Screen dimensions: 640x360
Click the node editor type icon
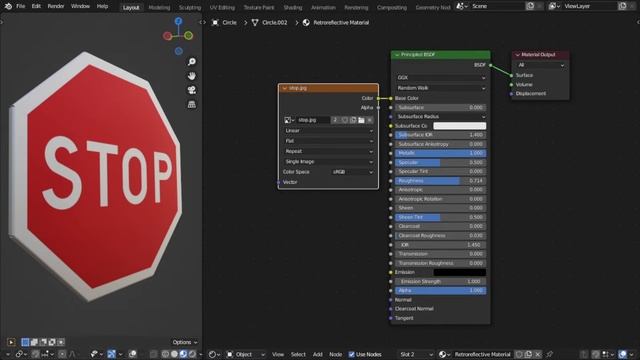pyautogui.click(x=213, y=354)
